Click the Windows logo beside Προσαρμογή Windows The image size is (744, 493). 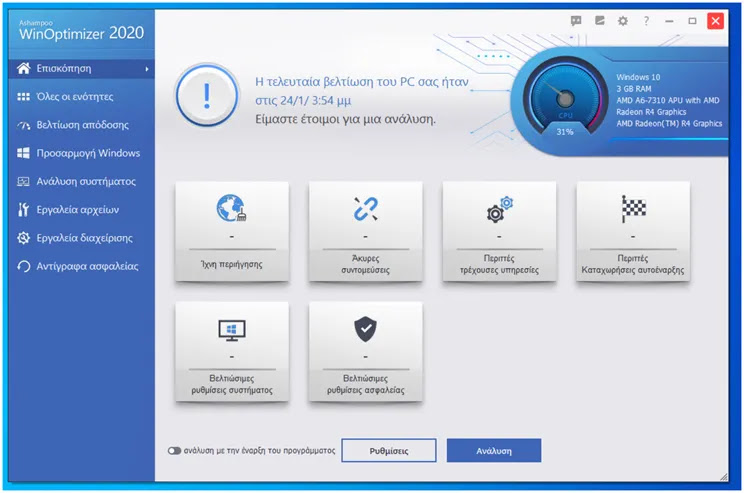click(x=23, y=153)
